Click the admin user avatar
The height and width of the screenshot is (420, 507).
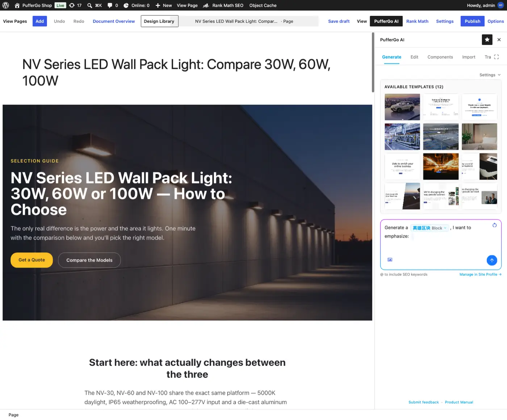click(501, 5)
